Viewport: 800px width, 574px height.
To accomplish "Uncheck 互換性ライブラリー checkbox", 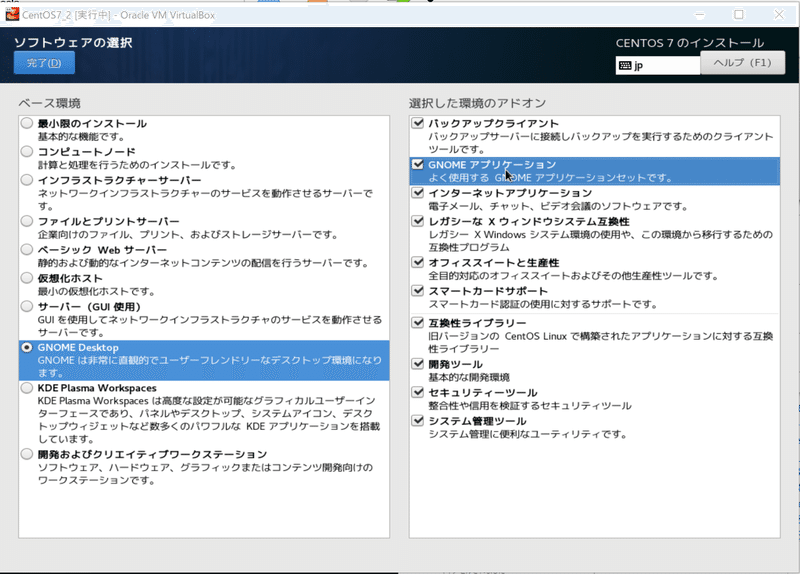I will [x=418, y=322].
